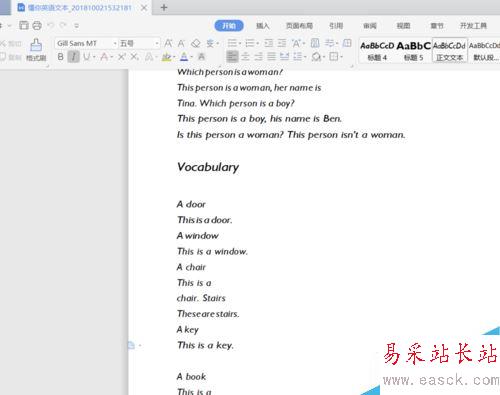Image resolution: width=500 pixels, height=395 pixels.
Task: Switch to the 插入 ribbon tab
Action: (263, 26)
